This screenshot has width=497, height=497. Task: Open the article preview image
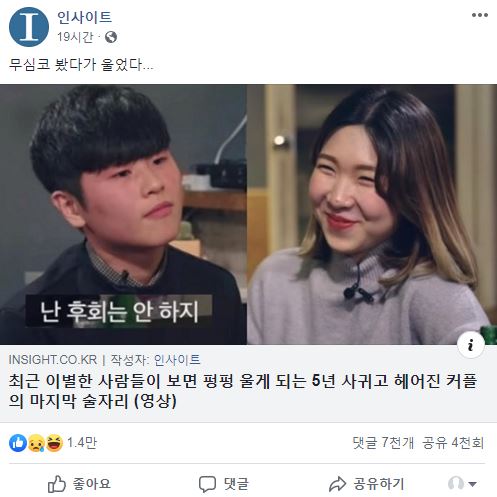click(x=248, y=214)
